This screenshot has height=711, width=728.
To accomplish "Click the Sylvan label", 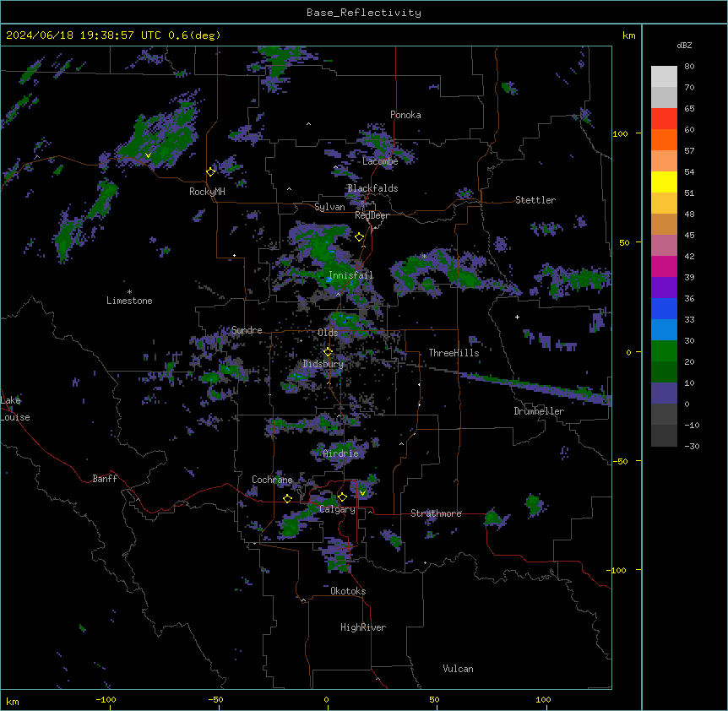I will tap(329, 207).
